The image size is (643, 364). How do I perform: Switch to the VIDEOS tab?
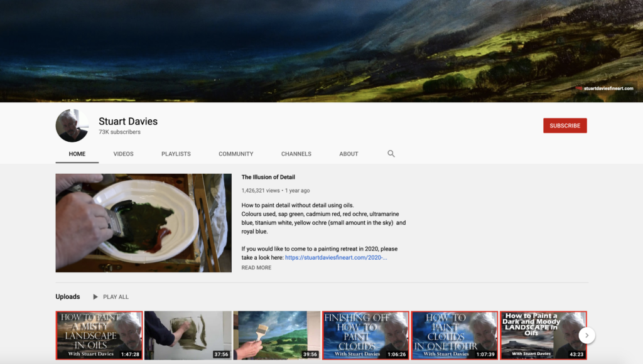123,154
